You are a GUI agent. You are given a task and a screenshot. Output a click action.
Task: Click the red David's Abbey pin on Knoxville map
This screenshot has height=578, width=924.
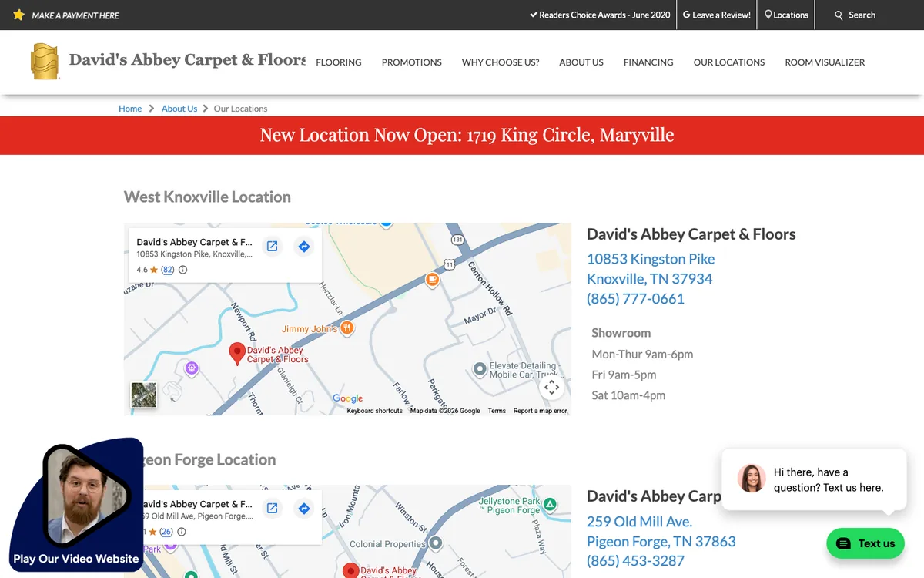[238, 355]
